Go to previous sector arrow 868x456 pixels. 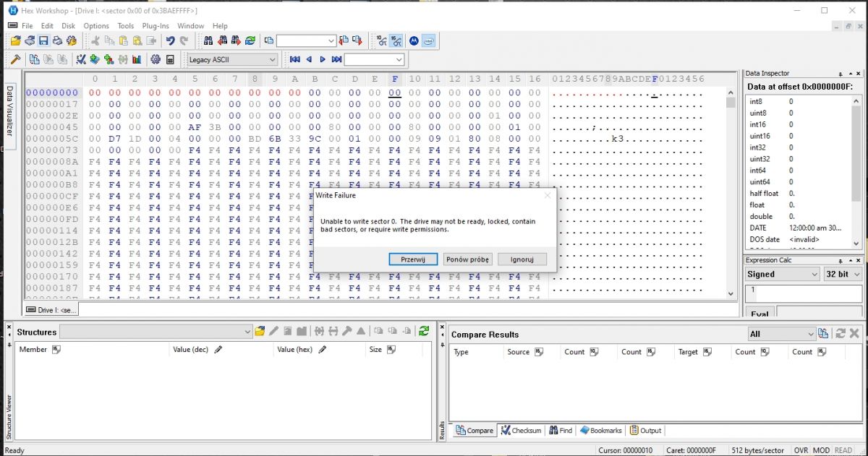point(309,59)
